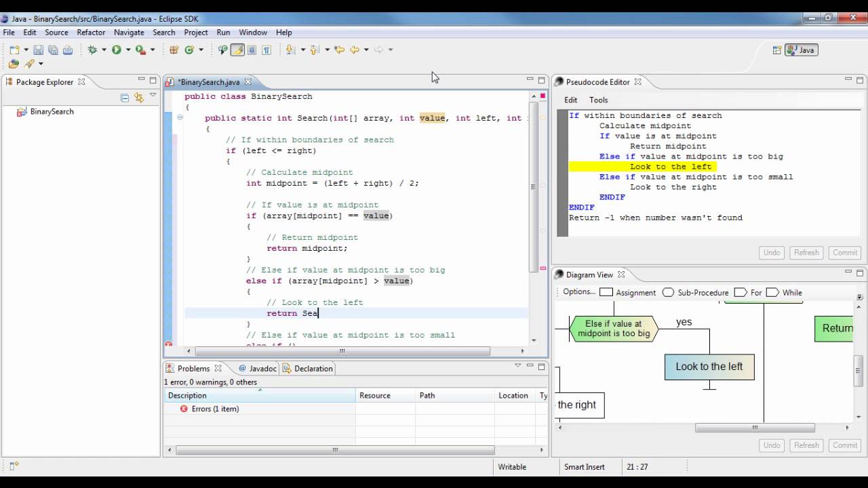868x488 pixels.
Task: Select While shape in Diagram View
Action: (784, 293)
